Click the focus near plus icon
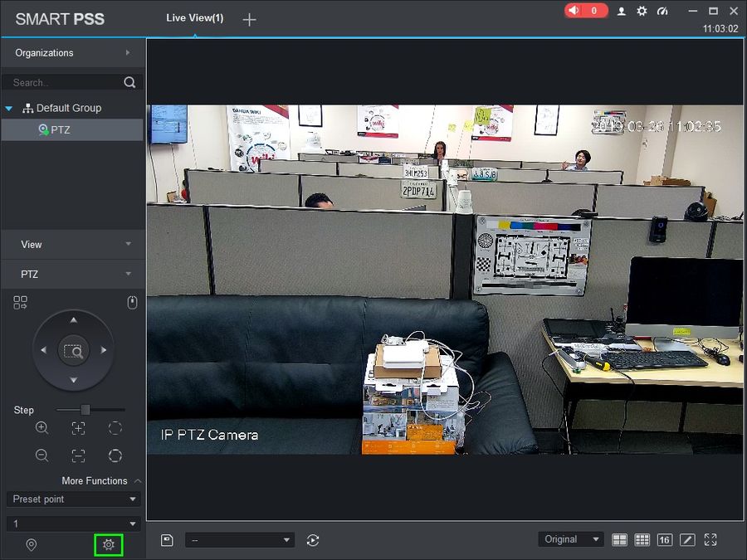Image resolution: width=747 pixels, height=560 pixels. 78,427
